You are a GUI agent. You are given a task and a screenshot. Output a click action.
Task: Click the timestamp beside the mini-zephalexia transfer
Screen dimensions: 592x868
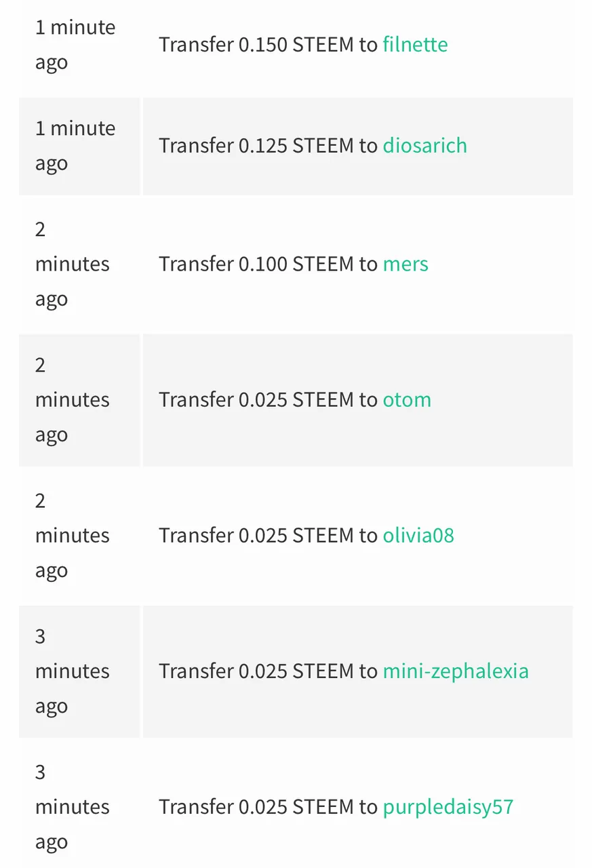(72, 671)
